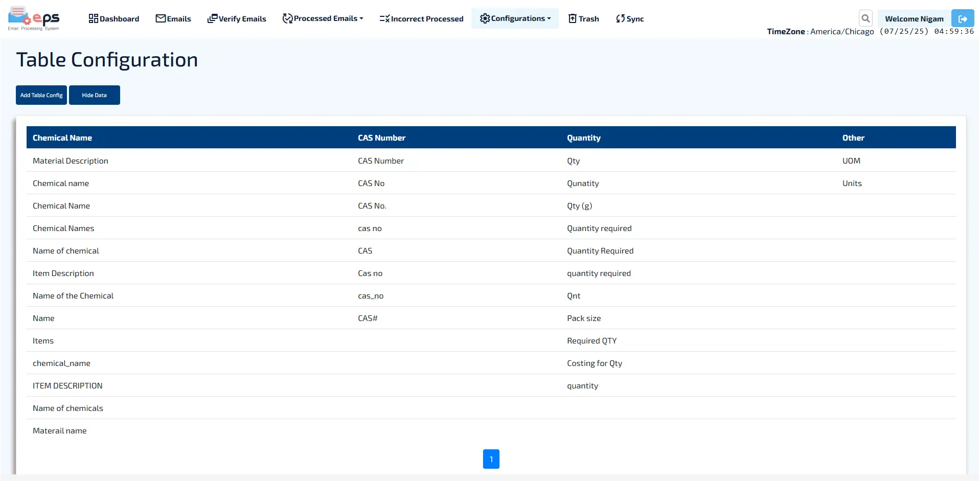Click the EPS logo icon
The height and width of the screenshot is (481, 980).
click(x=34, y=19)
